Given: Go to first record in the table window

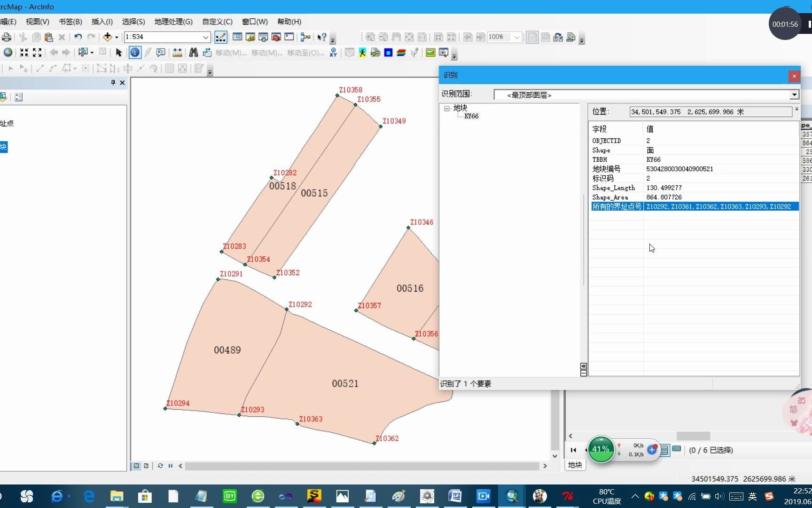Looking at the screenshot, I should click(573, 450).
